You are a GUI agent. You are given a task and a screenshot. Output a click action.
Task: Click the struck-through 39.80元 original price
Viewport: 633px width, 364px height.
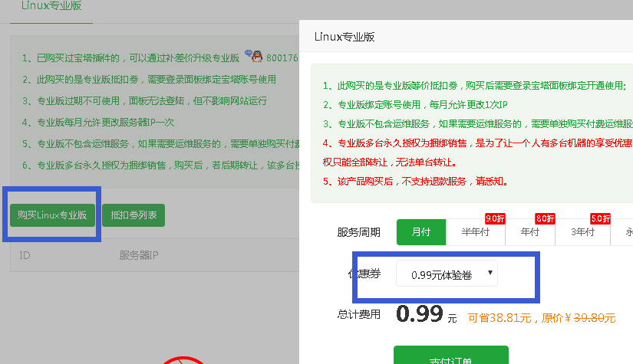(594, 318)
